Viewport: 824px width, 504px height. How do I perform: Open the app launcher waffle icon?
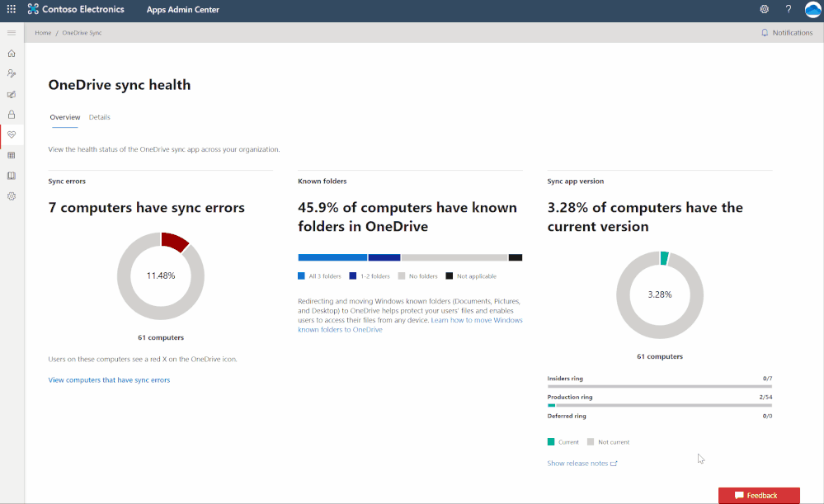(x=11, y=9)
